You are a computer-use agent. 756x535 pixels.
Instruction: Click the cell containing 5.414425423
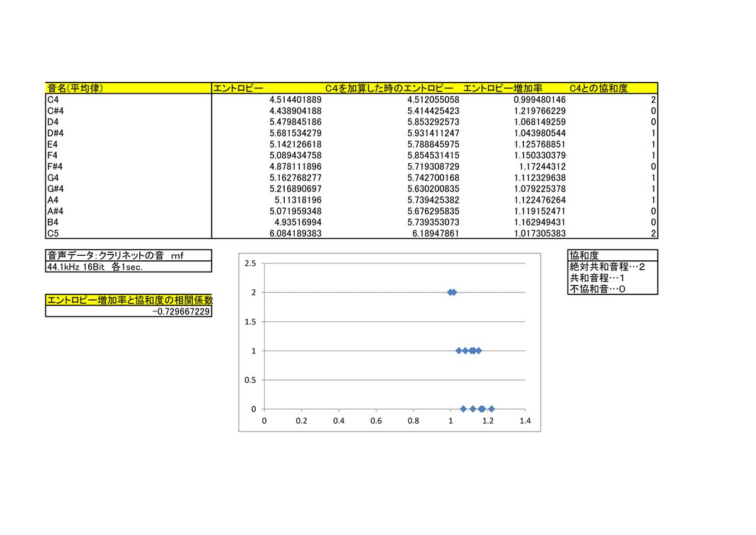click(x=433, y=110)
